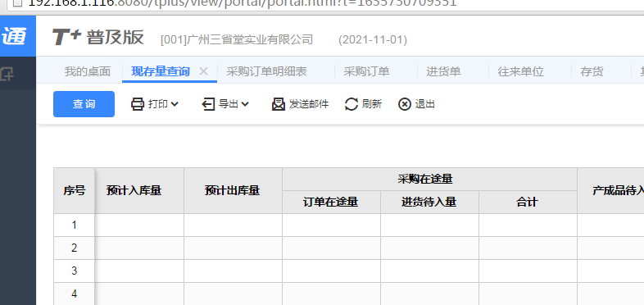Select the 现存量查询 tab
This screenshot has width=644, height=305.
point(161,71)
